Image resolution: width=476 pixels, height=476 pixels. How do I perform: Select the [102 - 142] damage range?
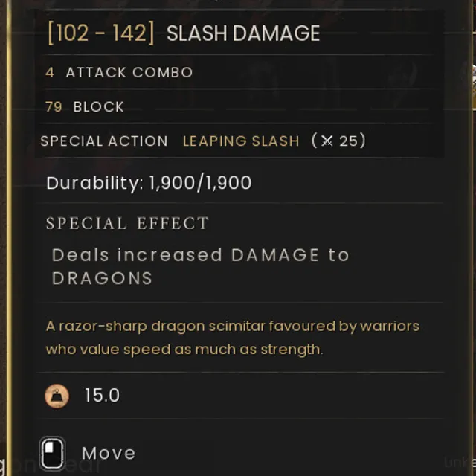(101, 33)
